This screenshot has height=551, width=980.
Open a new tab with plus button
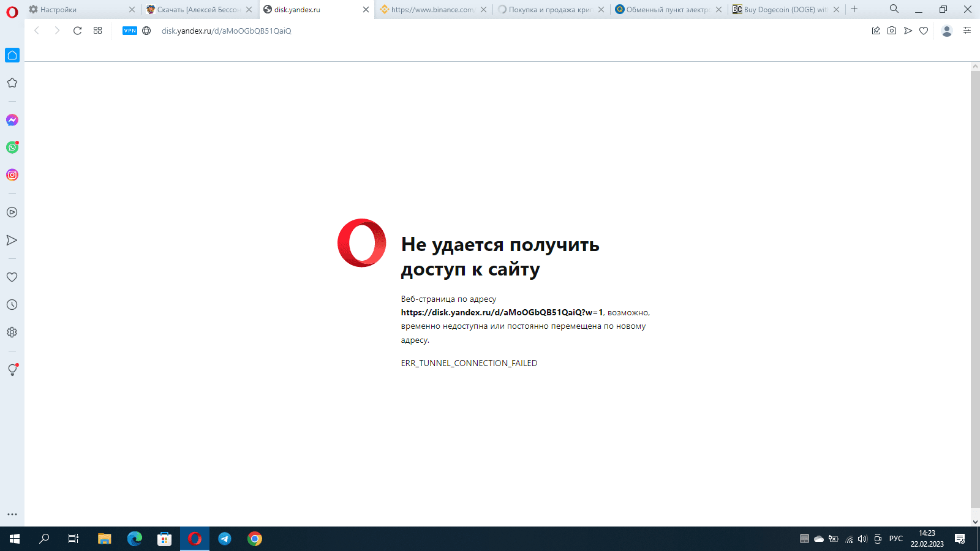(854, 9)
